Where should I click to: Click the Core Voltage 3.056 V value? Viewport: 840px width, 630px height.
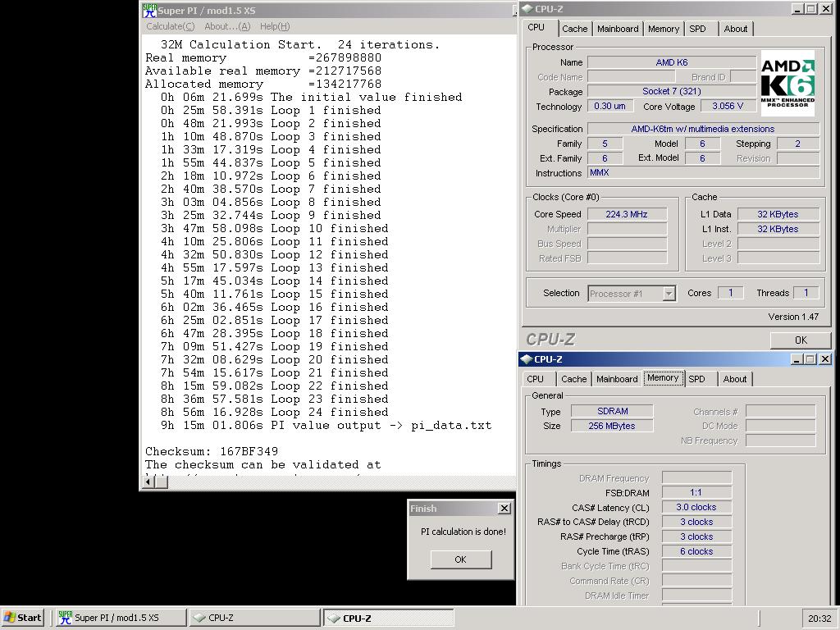728,106
